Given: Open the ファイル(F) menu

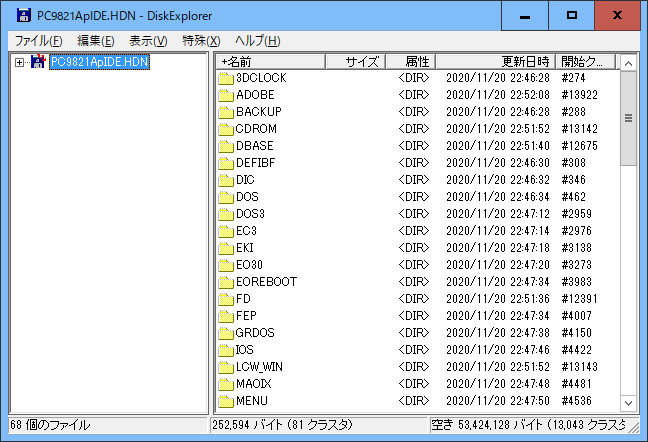Looking at the screenshot, I should (x=38, y=40).
